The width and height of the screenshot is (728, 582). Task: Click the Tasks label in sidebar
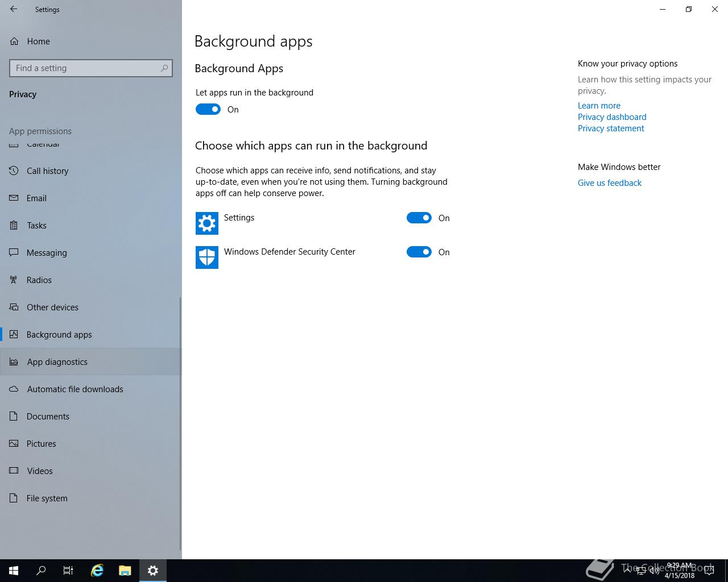click(37, 225)
